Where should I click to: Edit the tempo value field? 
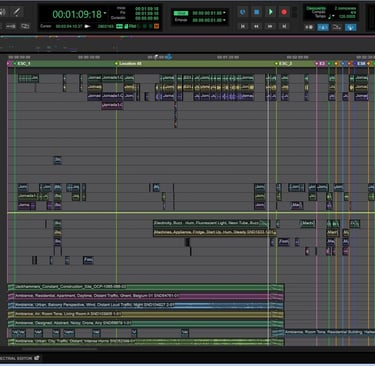[x=347, y=16]
